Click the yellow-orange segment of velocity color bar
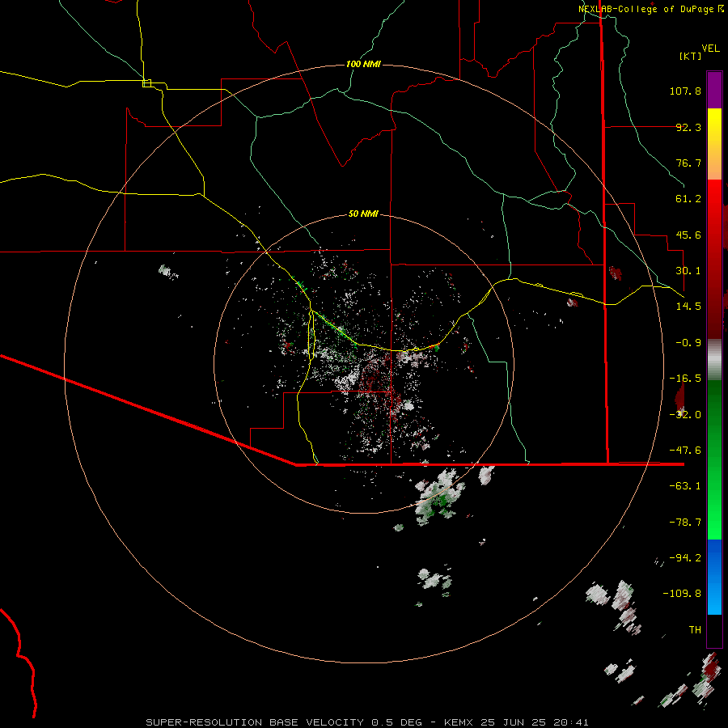The width and height of the screenshot is (728, 728). pos(714,144)
